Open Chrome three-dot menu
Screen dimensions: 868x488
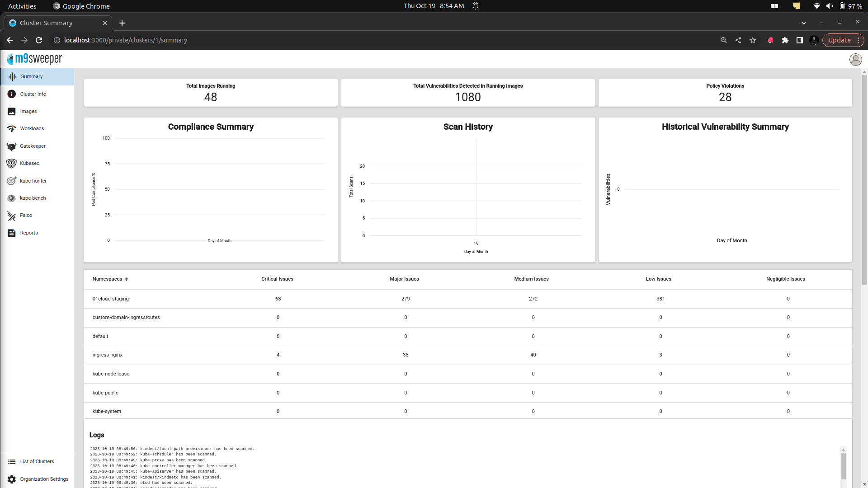coord(858,40)
